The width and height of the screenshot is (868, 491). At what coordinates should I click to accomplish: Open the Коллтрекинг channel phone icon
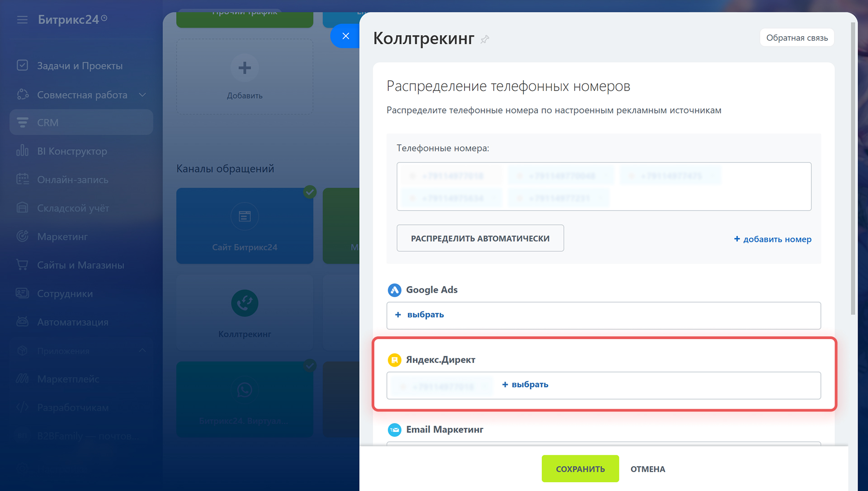[x=245, y=303]
